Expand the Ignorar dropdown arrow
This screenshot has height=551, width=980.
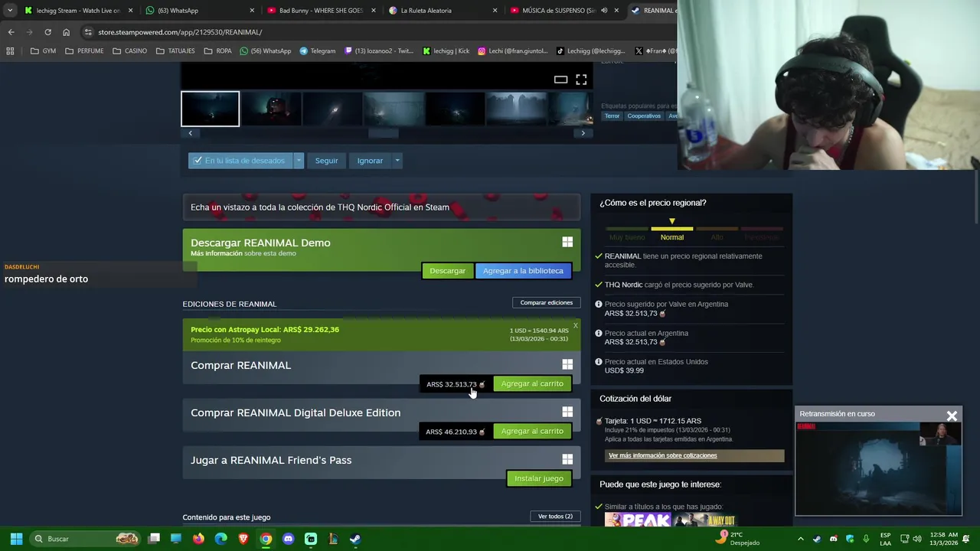coord(397,161)
